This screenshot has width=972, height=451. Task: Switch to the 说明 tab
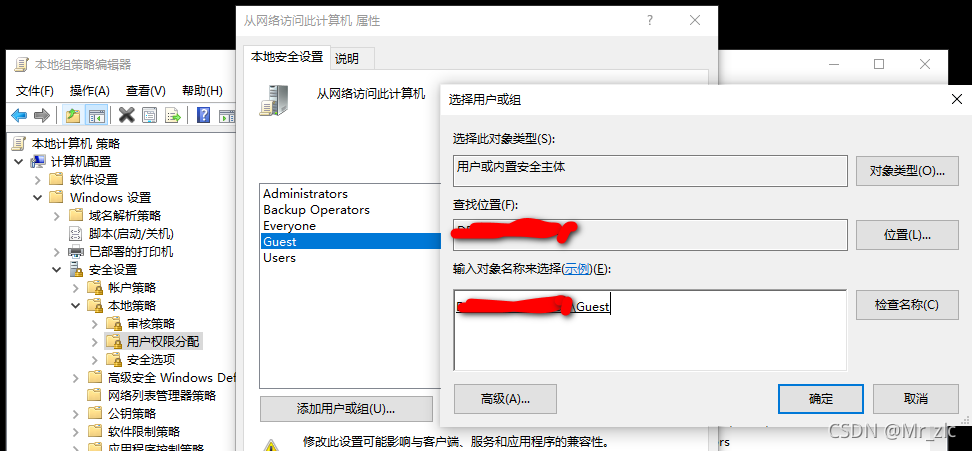click(347, 59)
